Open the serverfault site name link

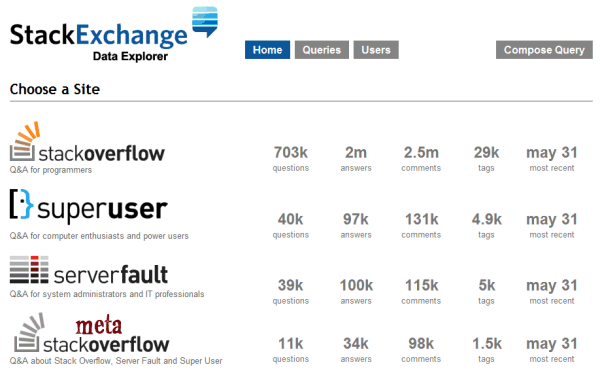point(111,274)
